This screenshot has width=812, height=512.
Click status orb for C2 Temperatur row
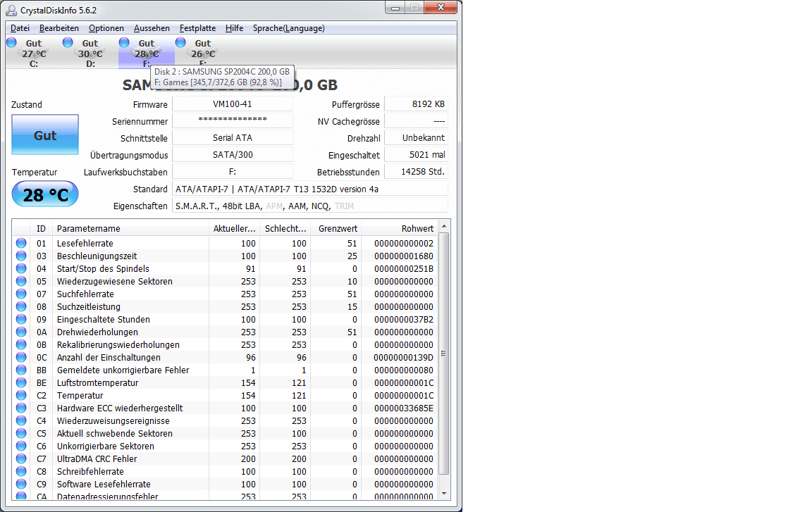[21, 395]
